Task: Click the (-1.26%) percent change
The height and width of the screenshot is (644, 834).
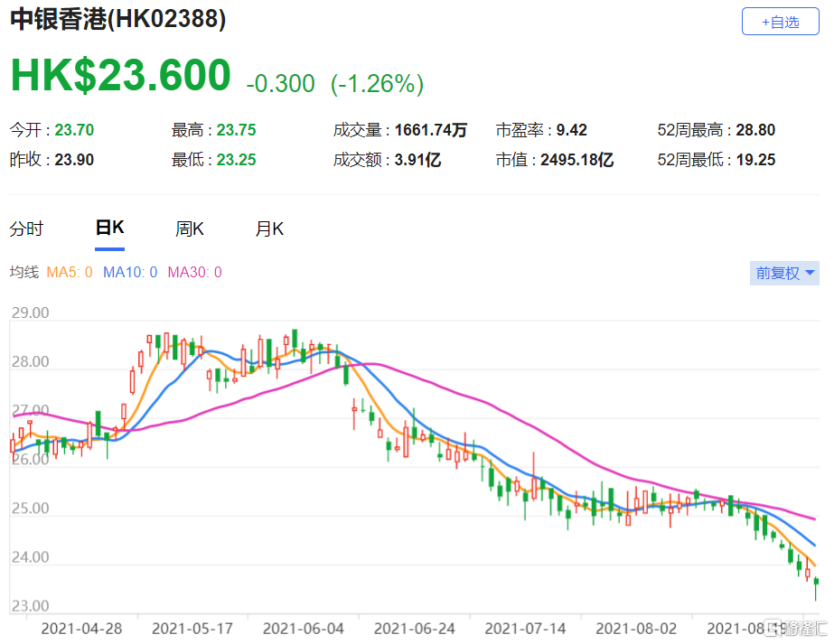Action: point(377,84)
